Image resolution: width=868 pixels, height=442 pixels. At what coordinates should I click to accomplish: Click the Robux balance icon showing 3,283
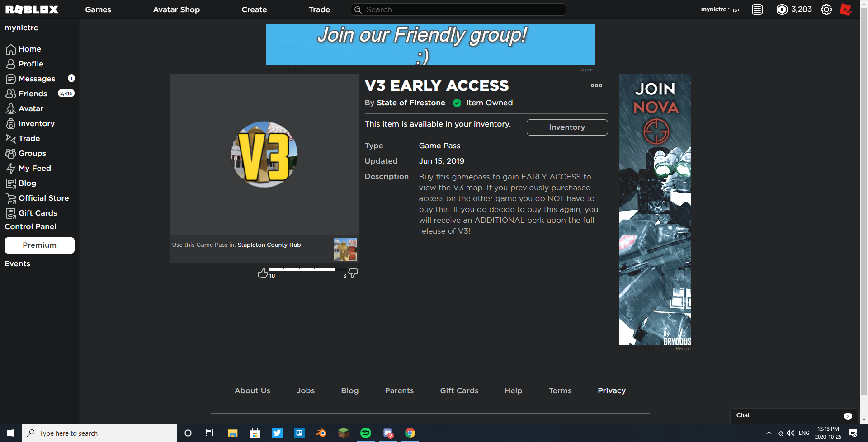(782, 9)
